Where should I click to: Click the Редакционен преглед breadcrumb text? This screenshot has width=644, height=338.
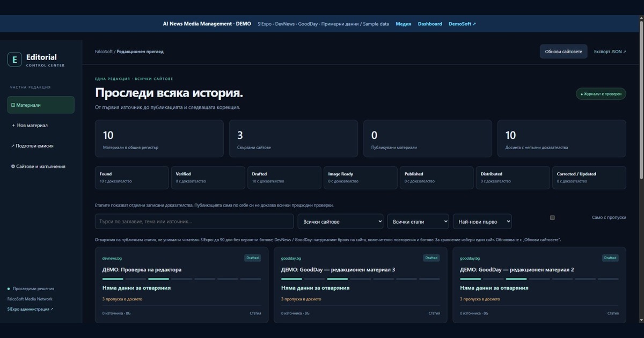pyautogui.click(x=140, y=52)
